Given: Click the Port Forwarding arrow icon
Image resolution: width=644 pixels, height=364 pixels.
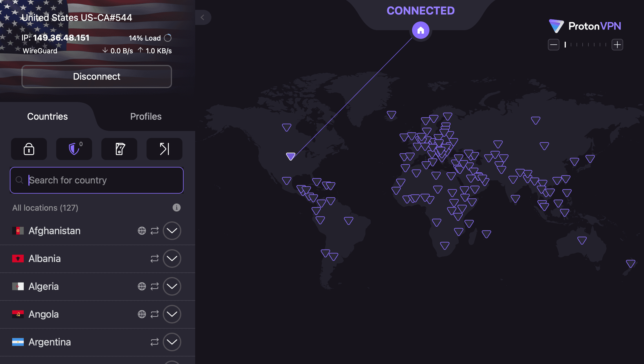Looking at the screenshot, I should coord(164,149).
